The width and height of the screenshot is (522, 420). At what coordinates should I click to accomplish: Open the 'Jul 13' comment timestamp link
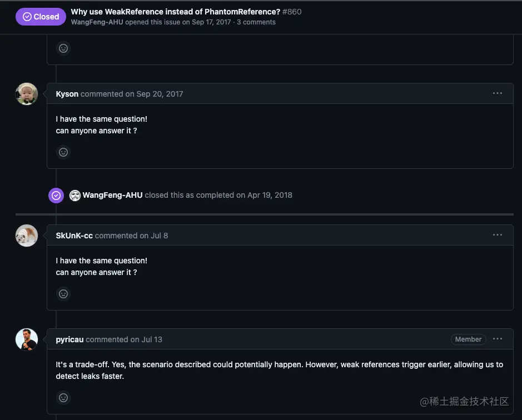point(152,339)
